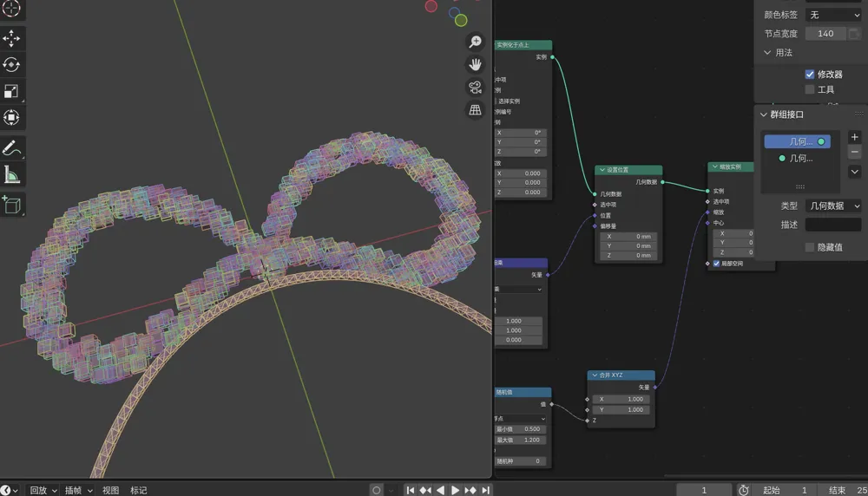Open the 插帧 menu

point(78,490)
